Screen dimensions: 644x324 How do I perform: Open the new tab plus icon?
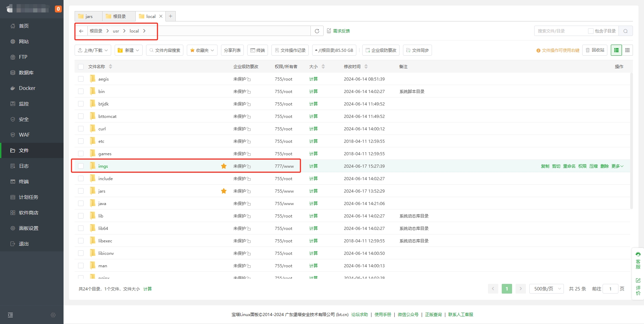tap(171, 16)
